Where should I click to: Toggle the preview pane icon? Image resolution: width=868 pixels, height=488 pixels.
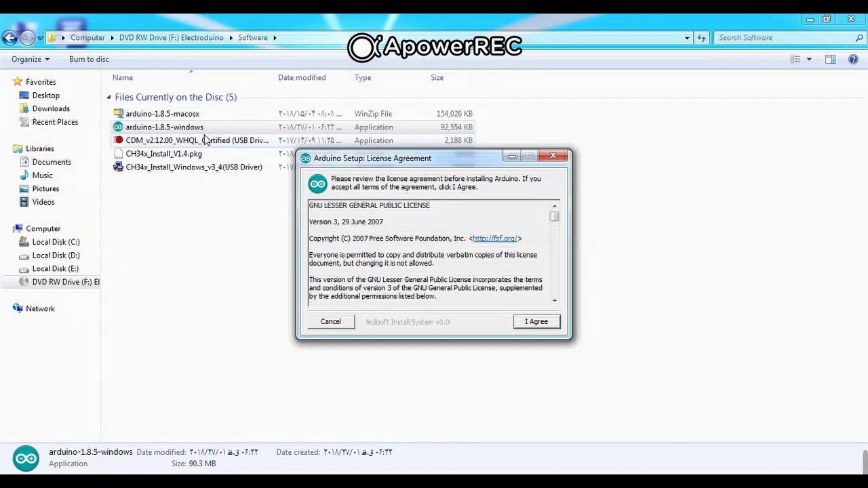(x=830, y=60)
